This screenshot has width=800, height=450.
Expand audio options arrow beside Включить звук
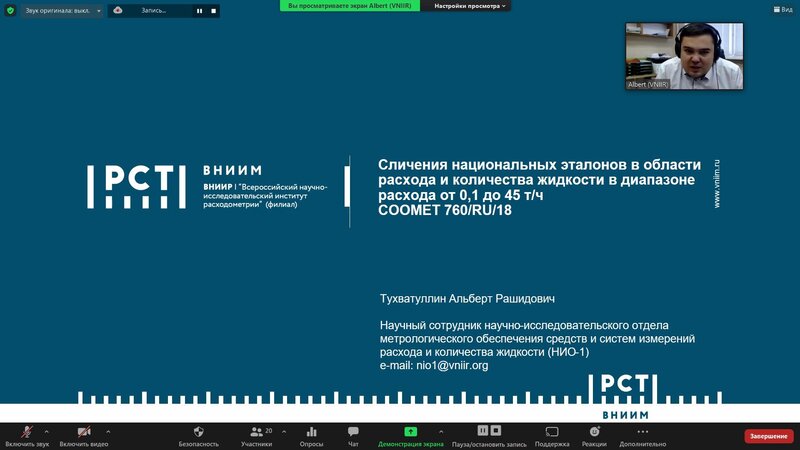46,432
